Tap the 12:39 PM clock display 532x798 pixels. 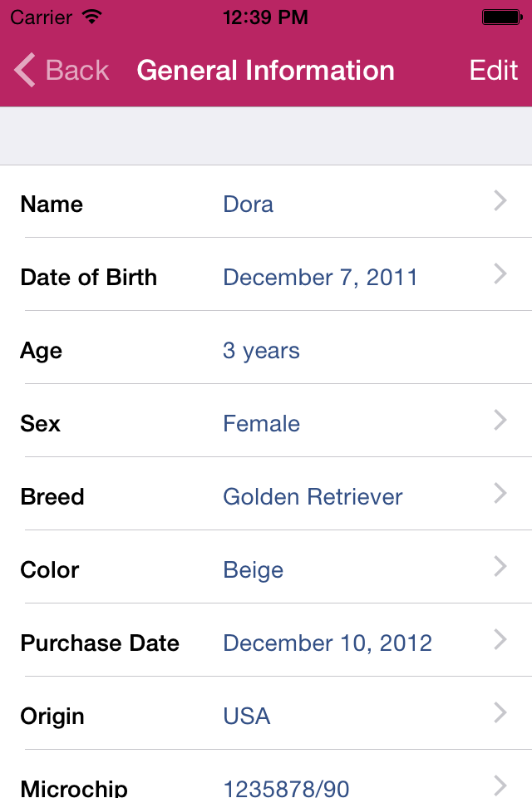(x=266, y=16)
